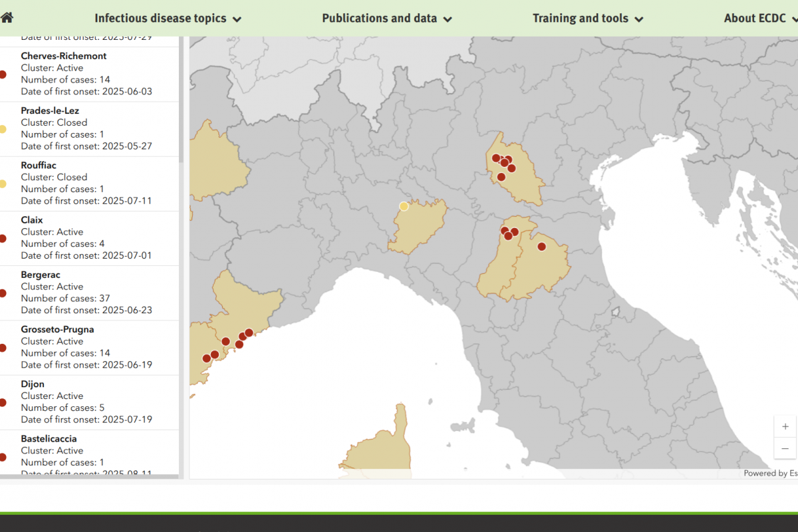Select the Rouffiac cluster list item

pos(86,183)
